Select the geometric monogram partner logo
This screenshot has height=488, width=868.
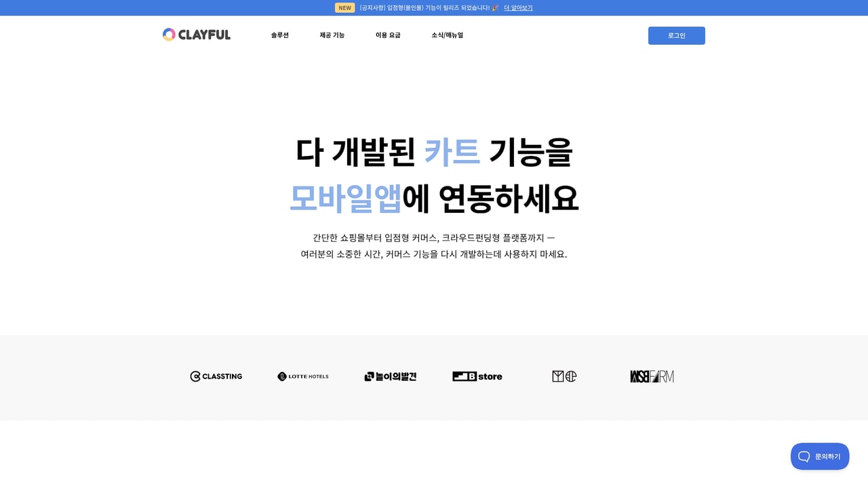point(564,376)
